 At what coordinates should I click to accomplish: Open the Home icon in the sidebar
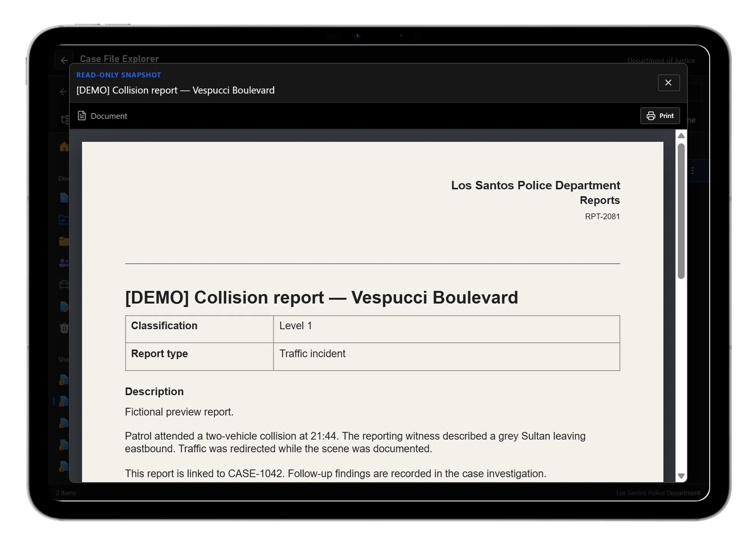coord(64,146)
